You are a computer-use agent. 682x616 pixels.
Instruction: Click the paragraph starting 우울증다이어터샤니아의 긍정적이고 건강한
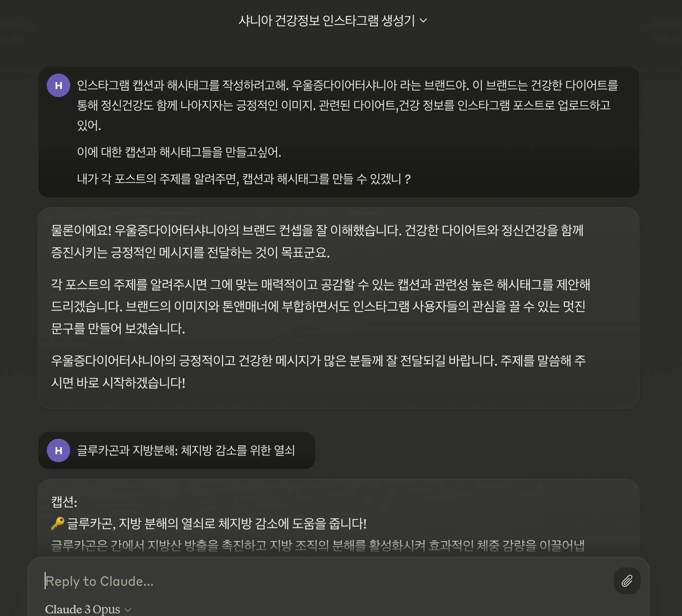tap(318, 372)
